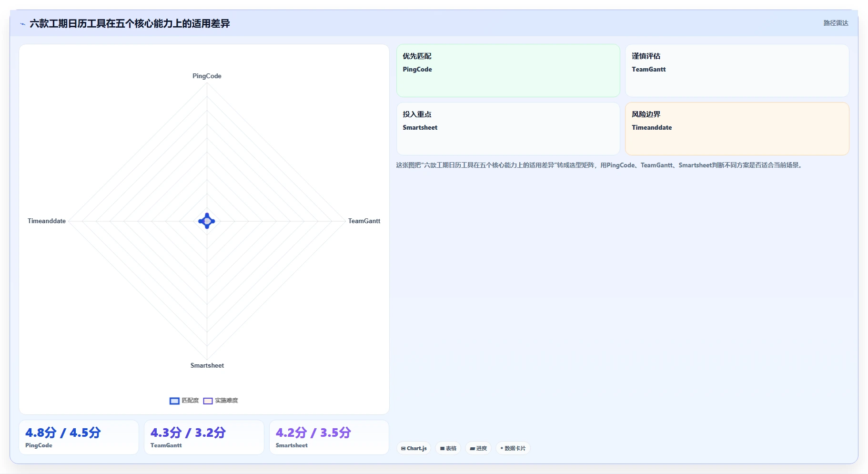Select the 谨慎评估 TeamGantt card
Viewport: 868px width, 474px height.
[737, 71]
